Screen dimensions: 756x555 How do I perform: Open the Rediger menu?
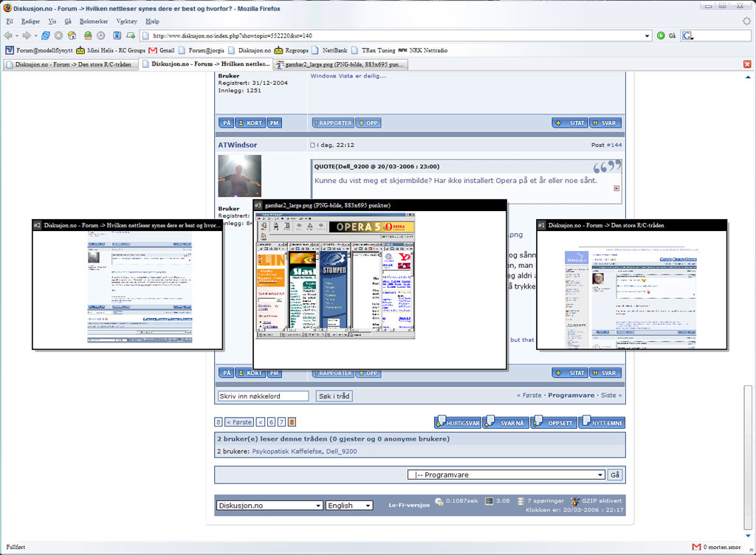click(x=30, y=21)
